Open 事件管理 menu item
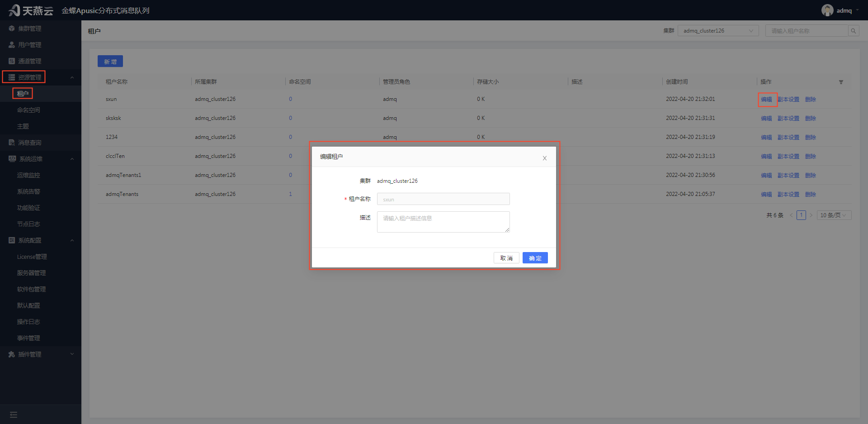This screenshot has width=868, height=424. [x=28, y=338]
